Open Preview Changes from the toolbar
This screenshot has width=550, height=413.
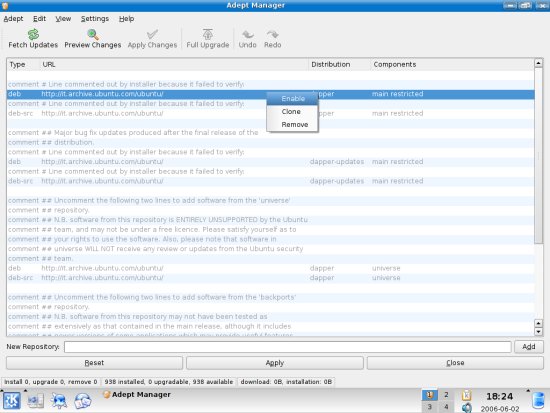point(93,39)
